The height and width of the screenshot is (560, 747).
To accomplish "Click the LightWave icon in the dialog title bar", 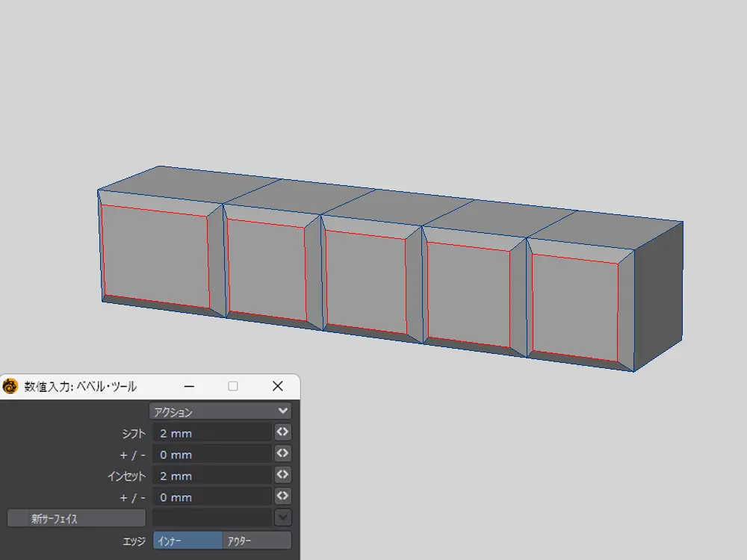I will pyautogui.click(x=10, y=386).
